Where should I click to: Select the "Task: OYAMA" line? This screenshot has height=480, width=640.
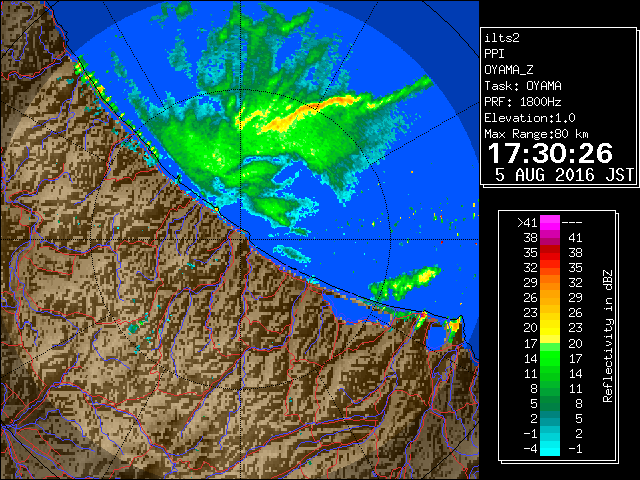coord(523,86)
